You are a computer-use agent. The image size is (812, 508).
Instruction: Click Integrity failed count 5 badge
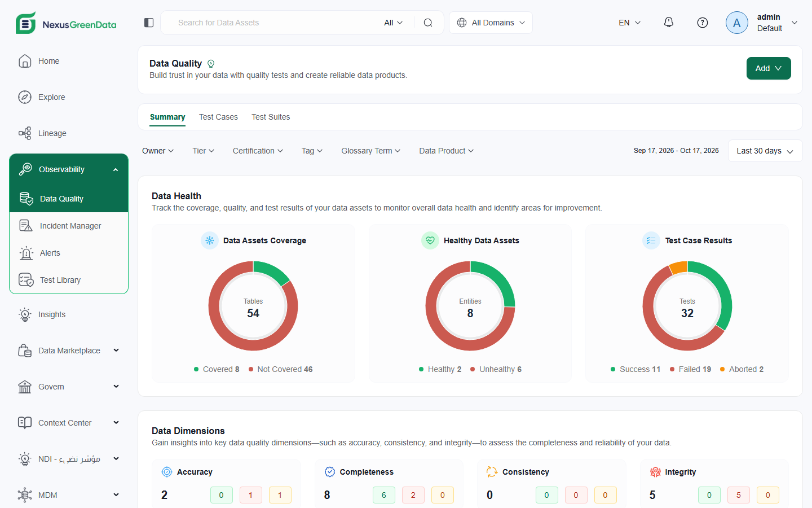(x=739, y=495)
